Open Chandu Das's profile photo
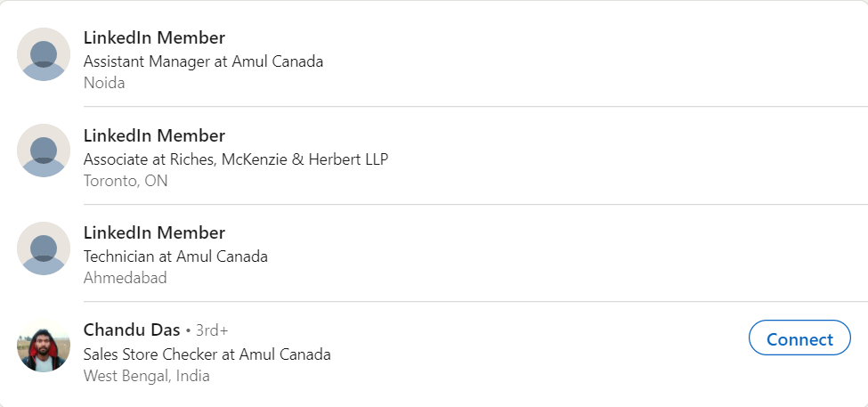Image resolution: width=868 pixels, height=407 pixels. coord(44,346)
